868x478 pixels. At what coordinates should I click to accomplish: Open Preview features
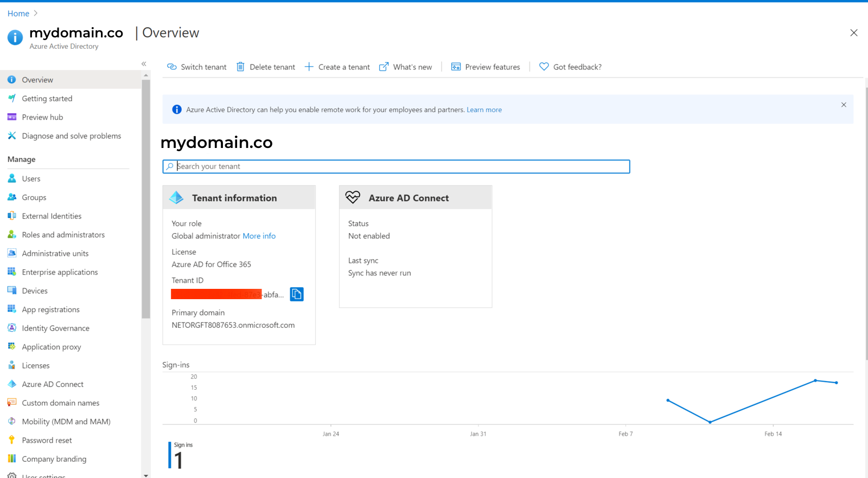point(486,67)
